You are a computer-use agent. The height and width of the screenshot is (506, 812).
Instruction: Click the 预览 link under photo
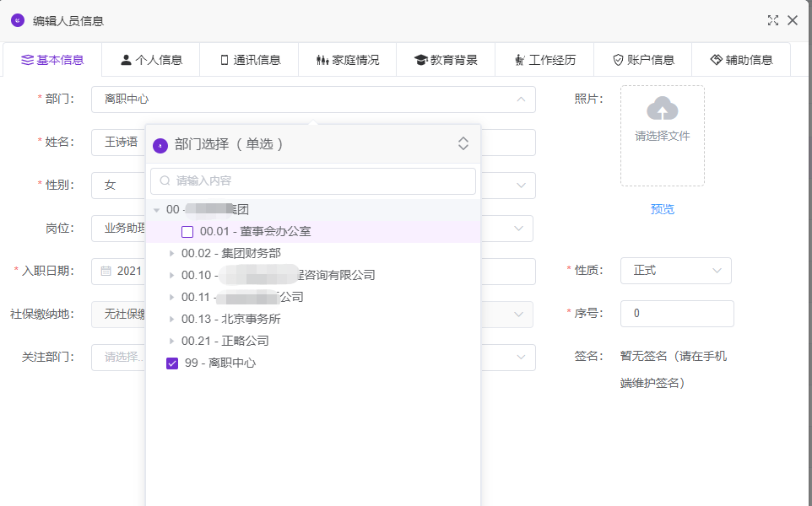[663, 209]
